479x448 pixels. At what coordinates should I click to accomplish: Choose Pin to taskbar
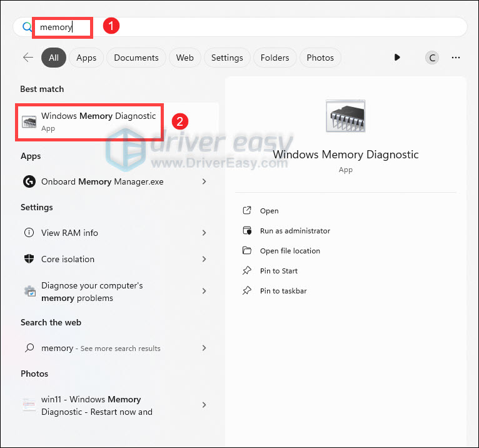click(x=283, y=291)
